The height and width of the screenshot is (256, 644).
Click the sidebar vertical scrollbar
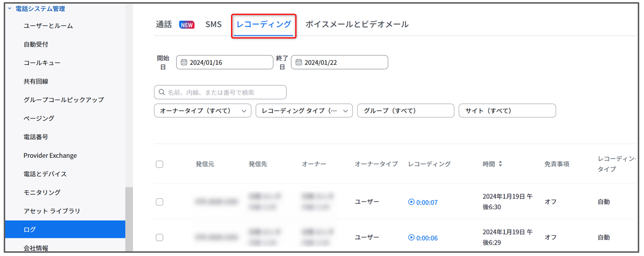point(129,219)
